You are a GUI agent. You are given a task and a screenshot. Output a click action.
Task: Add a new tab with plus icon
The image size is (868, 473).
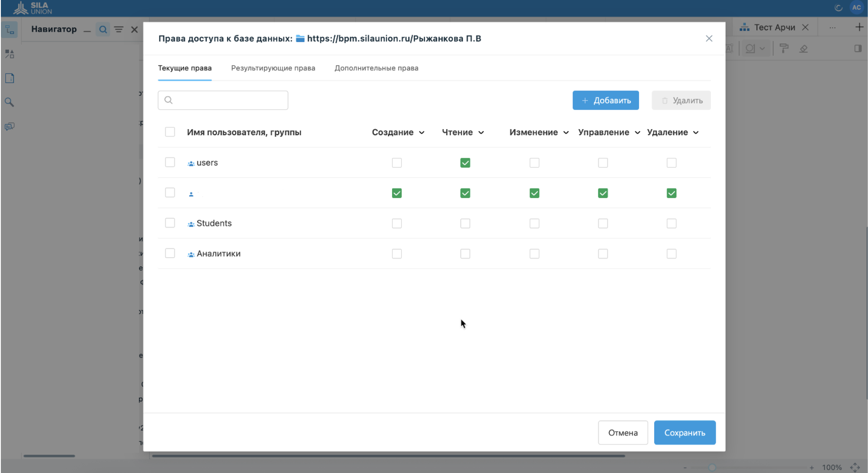point(859,27)
